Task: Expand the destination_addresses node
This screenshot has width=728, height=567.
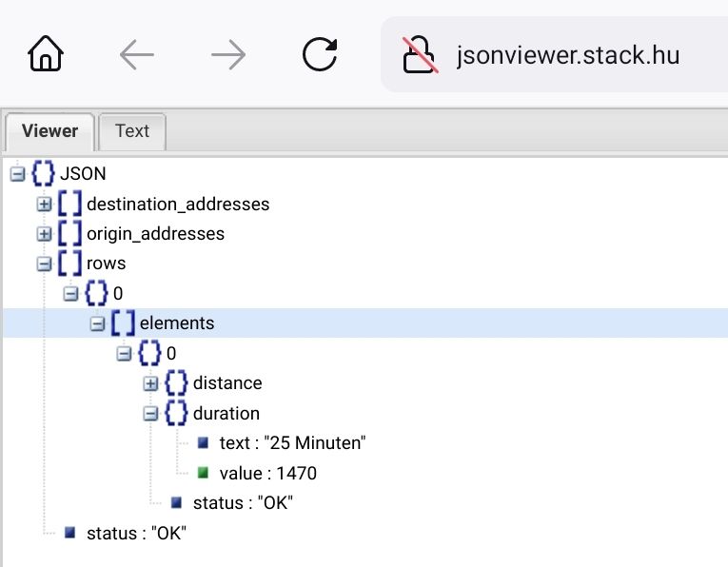Action: coord(43,205)
